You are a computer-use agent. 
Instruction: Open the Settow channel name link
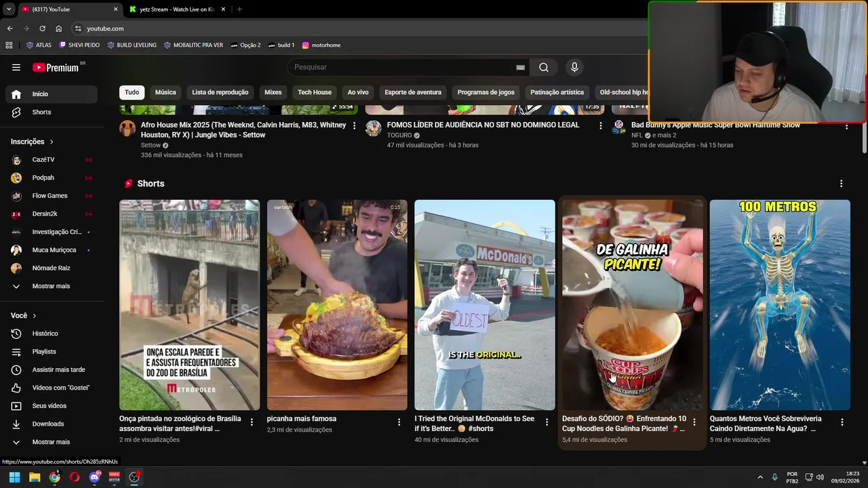pos(151,145)
